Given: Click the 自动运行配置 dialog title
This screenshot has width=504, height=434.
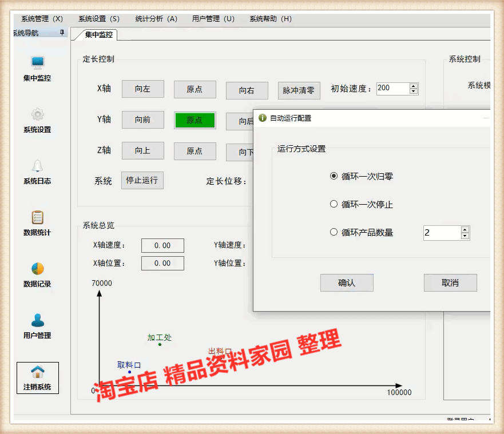Looking at the screenshot, I should click(291, 118).
